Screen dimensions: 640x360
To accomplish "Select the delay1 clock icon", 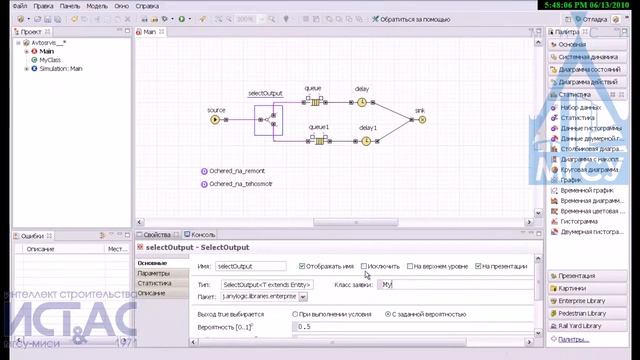I will pyautogui.click(x=366, y=141).
